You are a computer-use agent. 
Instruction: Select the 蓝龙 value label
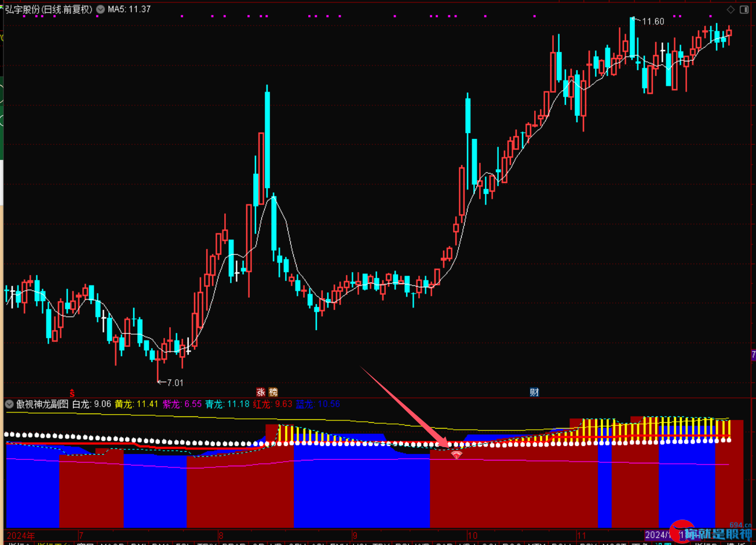coord(317,404)
